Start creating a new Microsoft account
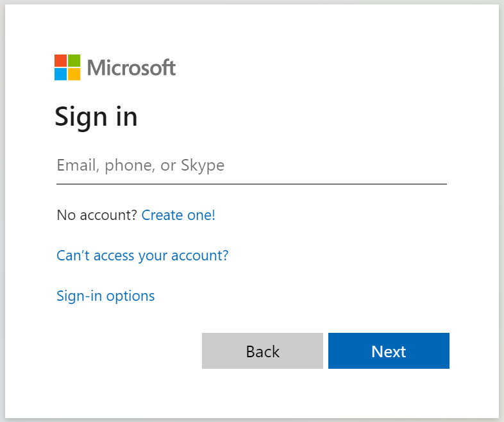Screen dimensions: 504x422 click(x=178, y=215)
